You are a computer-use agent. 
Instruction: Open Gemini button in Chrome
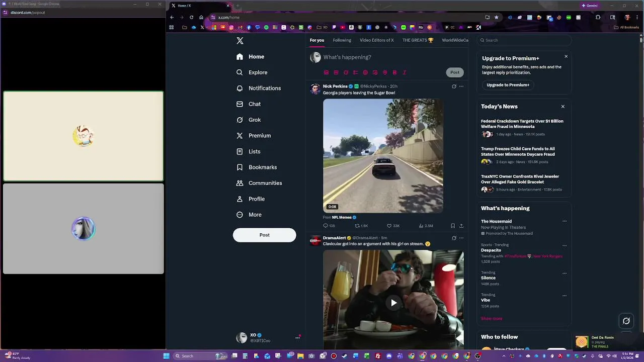[590, 6]
